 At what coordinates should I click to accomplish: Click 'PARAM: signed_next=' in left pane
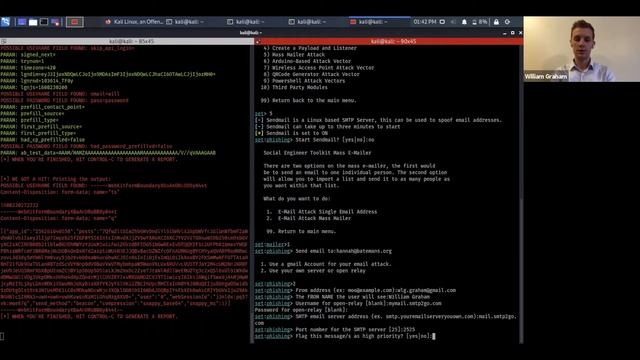[x=28, y=54]
